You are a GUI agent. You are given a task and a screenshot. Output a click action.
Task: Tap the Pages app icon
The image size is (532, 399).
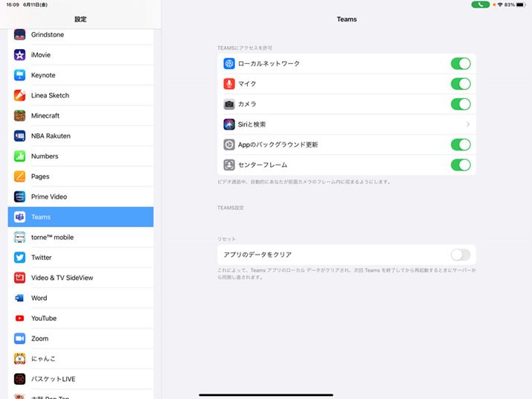click(19, 176)
